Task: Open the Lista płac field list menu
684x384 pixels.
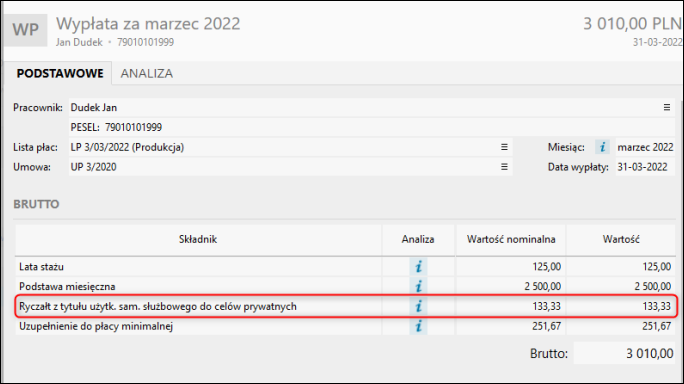Action: coord(504,147)
